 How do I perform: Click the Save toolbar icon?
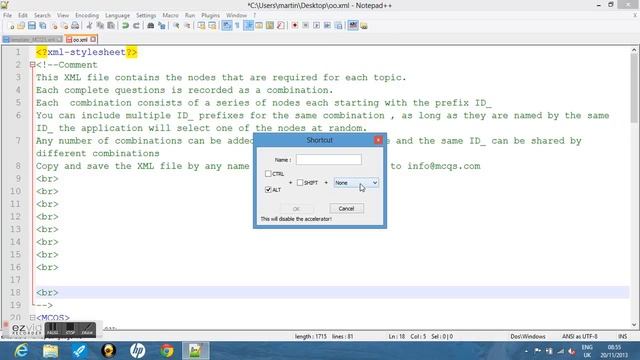pos(32,26)
